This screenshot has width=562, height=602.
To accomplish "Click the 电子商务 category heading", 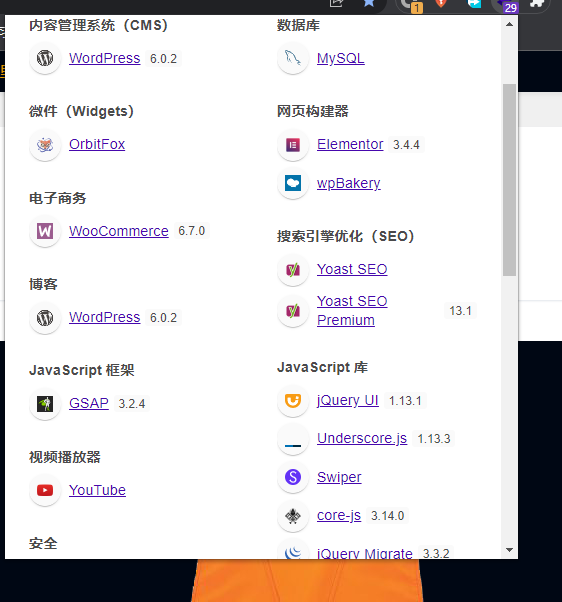I will [x=58, y=198].
